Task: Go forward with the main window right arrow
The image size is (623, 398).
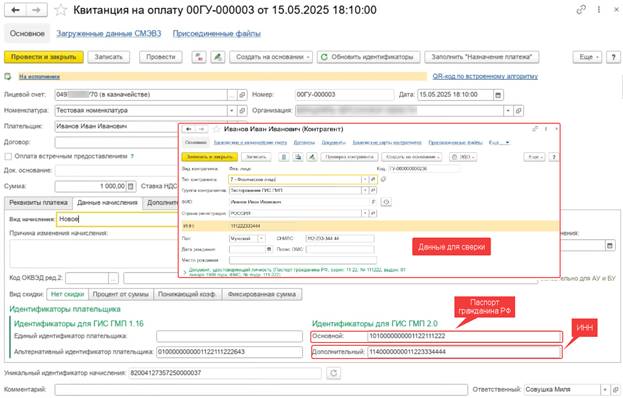Action: click(37, 10)
